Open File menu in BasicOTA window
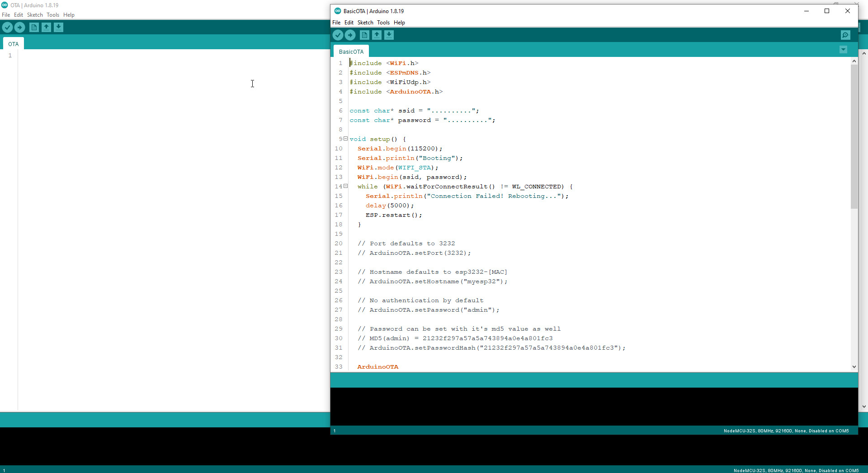Screen dimensions: 868x473 pos(336,23)
